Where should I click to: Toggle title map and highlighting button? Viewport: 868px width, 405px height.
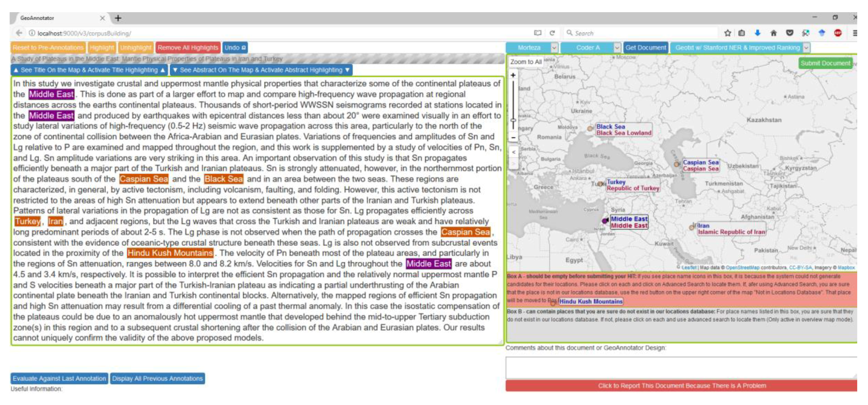[x=89, y=70]
